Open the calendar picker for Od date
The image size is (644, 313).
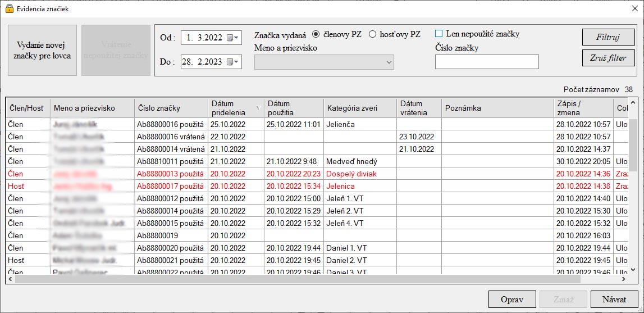[x=232, y=38]
